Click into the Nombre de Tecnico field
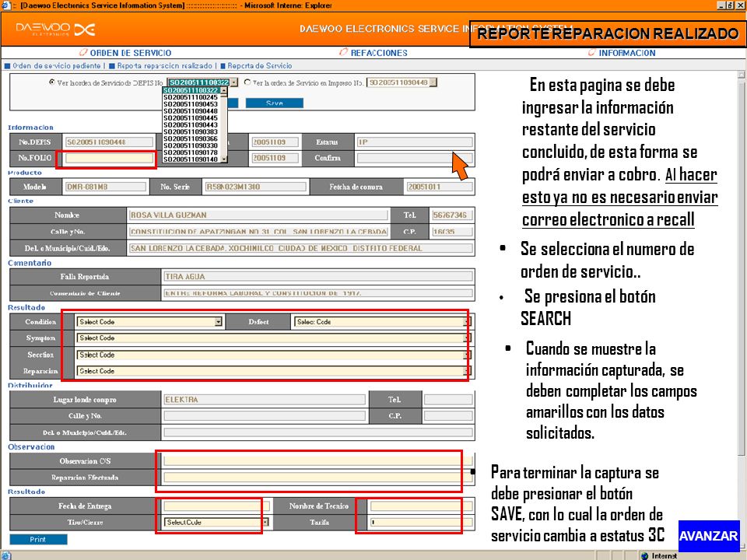Image resolution: width=747 pixels, height=560 pixels. click(422, 506)
